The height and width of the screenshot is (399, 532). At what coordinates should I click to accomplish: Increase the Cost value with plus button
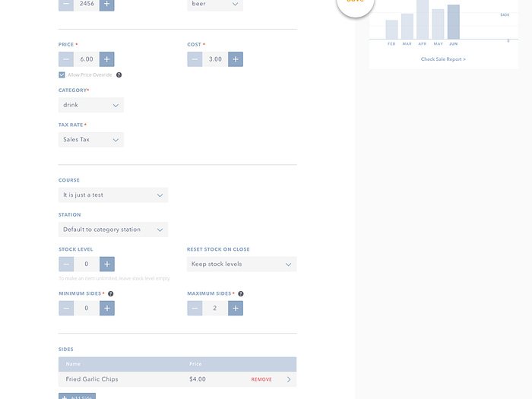[x=236, y=59]
